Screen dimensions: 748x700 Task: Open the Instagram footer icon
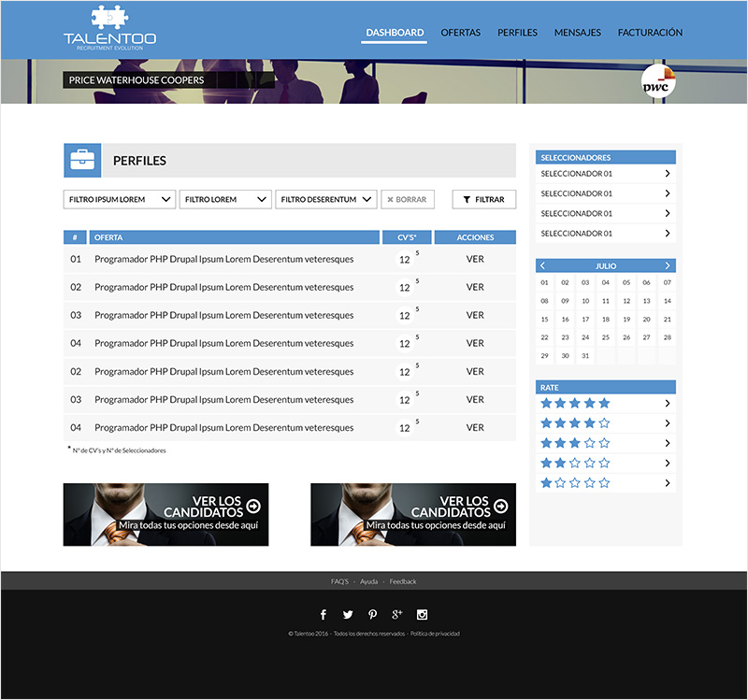click(423, 615)
